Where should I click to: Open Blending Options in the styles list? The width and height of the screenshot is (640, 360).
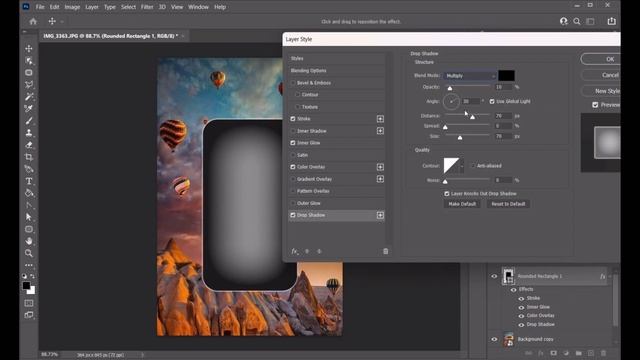(x=309, y=71)
